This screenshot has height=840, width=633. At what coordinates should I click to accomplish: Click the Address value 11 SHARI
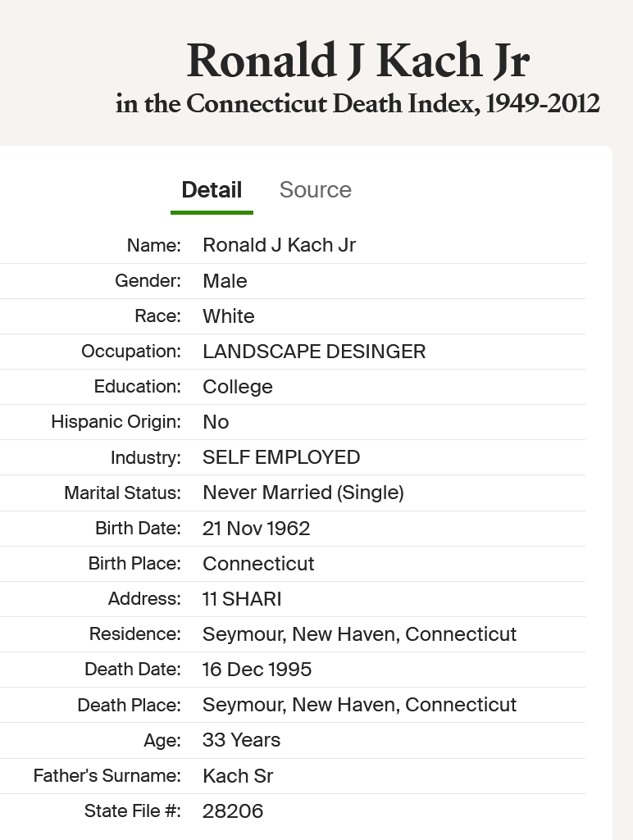point(242,599)
